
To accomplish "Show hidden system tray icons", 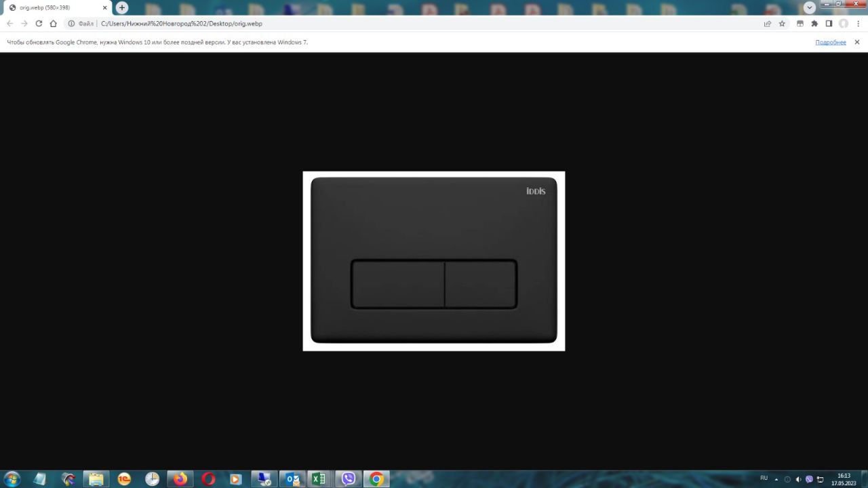I will pyautogui.click(x=776, y=479).
